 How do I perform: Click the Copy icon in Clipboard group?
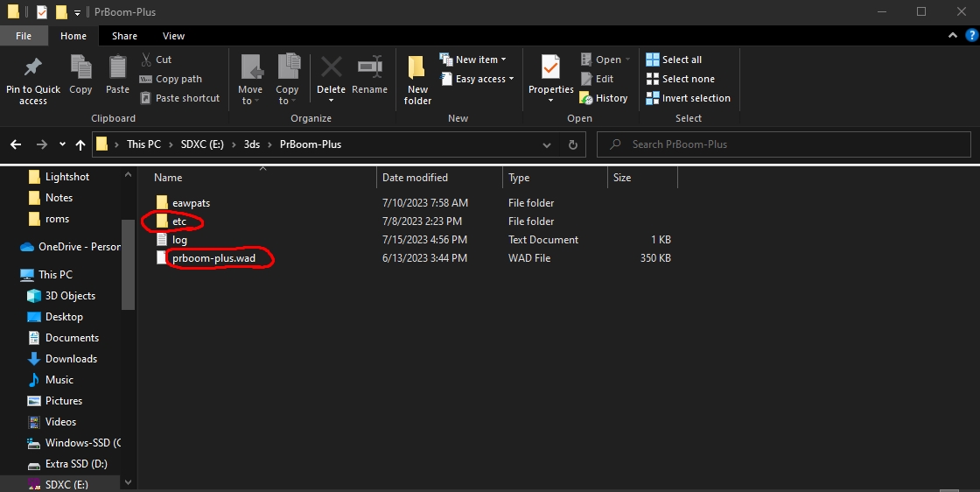[80, 67]
